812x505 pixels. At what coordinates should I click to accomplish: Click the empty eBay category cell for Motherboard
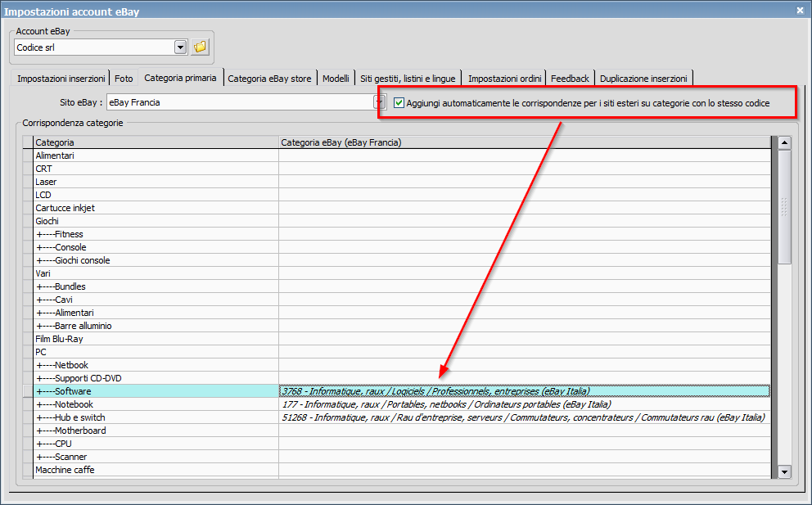click(525, 431)
